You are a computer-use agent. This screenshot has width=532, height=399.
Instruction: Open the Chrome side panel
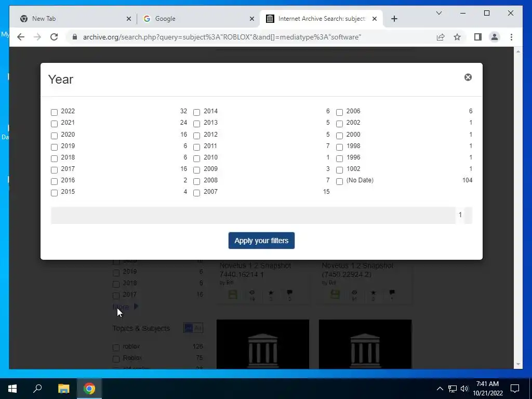click(x=478, y=37)
